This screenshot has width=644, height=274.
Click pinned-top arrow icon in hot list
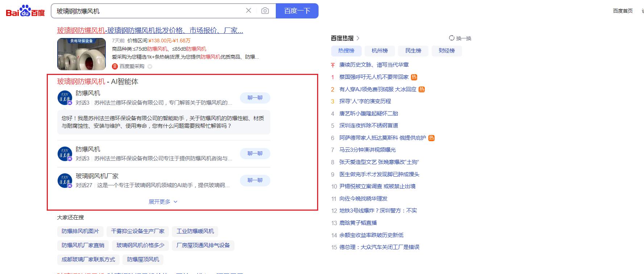click(x=333, y=65)
